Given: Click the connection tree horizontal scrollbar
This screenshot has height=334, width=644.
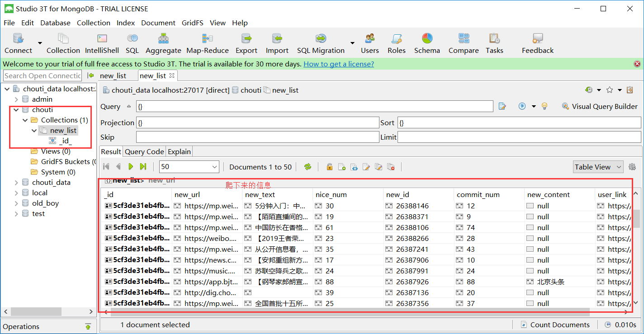Looking at the screenshot, I should 36,312.
